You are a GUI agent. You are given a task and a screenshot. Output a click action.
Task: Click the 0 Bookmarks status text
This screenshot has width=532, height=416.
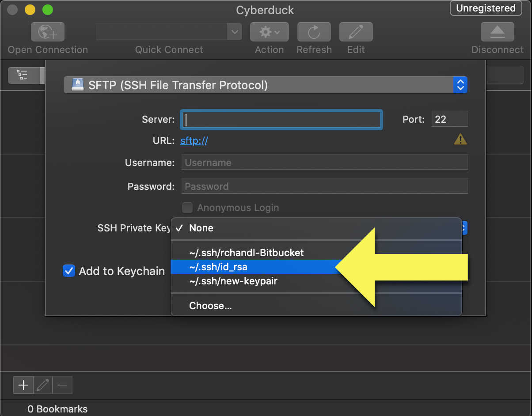(57, 409)
